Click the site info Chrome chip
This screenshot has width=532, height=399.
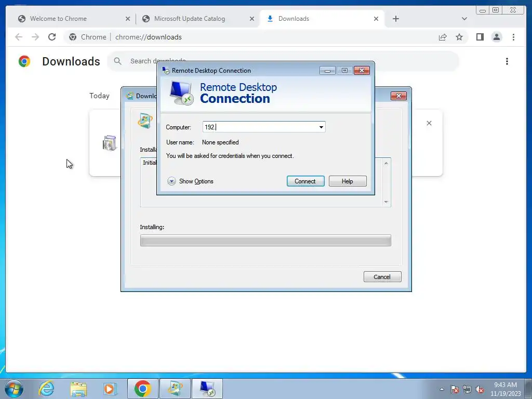87,37
